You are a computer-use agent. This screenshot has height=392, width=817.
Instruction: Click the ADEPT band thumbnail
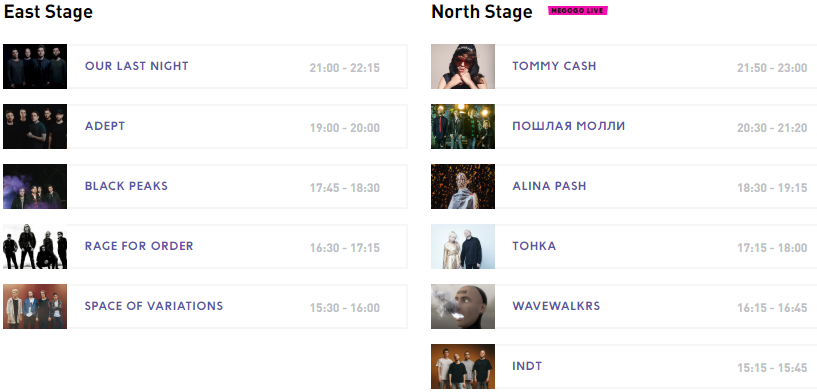click(35, 127)
